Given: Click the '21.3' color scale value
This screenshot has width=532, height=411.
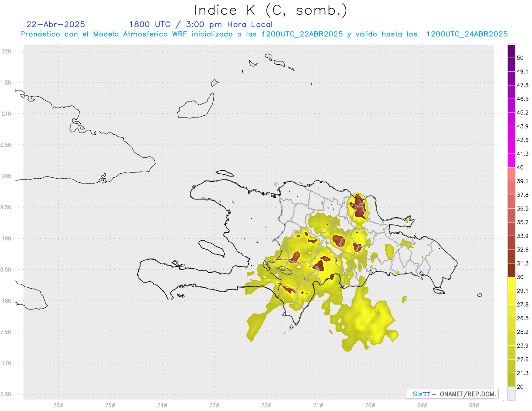Looking at the screenshot, I should (x=523, y=373).
